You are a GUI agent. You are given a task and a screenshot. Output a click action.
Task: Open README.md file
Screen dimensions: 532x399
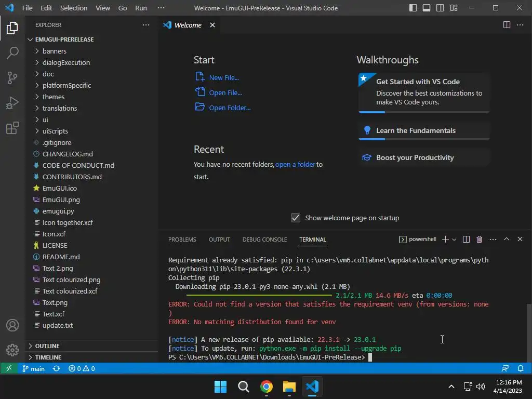[61, 257]
